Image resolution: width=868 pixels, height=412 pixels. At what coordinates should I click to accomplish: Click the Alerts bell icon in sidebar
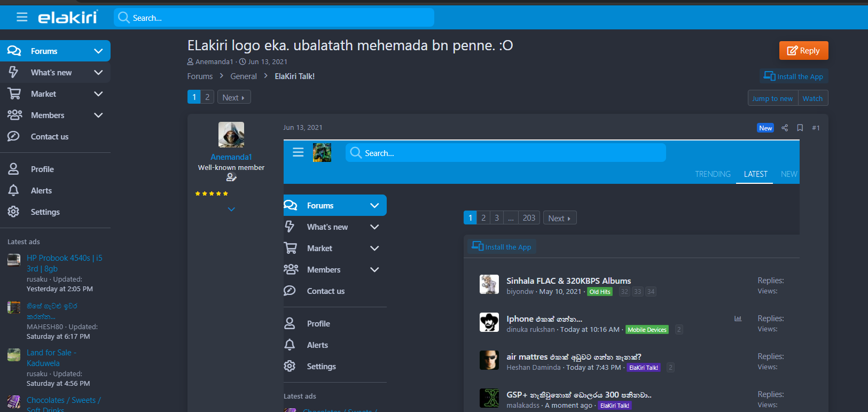[x=13, y=190]
